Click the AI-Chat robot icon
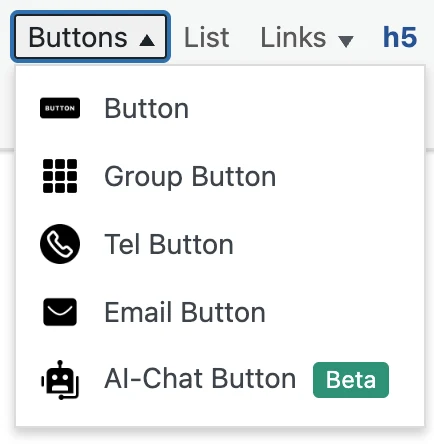 [60, 380]
